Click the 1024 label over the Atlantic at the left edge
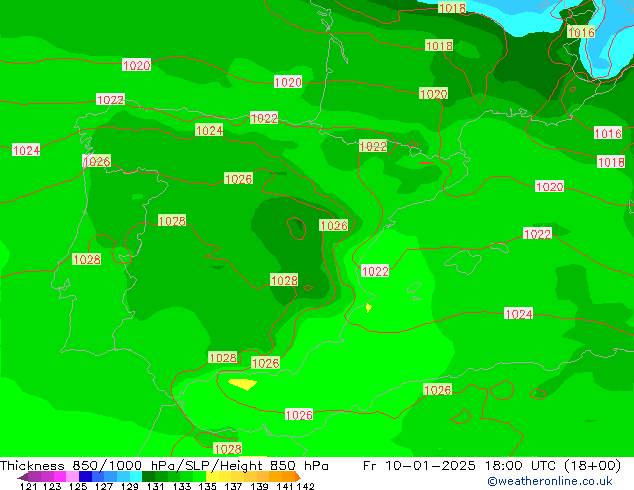The image size is (634, 490). point(26,150)
